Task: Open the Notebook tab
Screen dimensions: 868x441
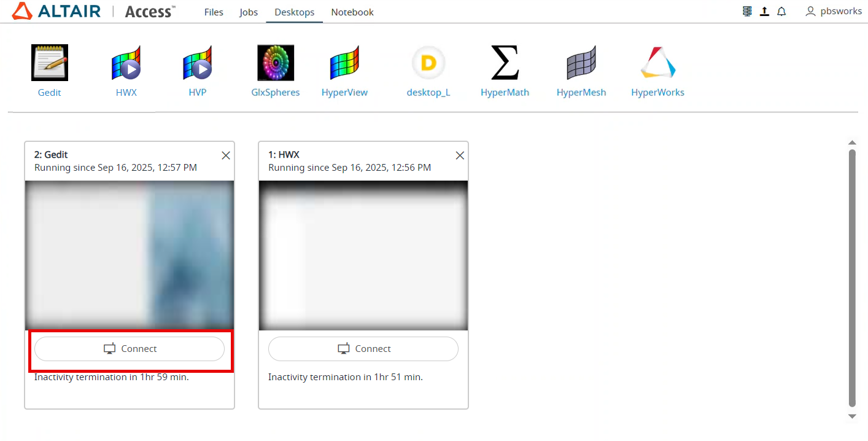Action: (x=352, y=12)
